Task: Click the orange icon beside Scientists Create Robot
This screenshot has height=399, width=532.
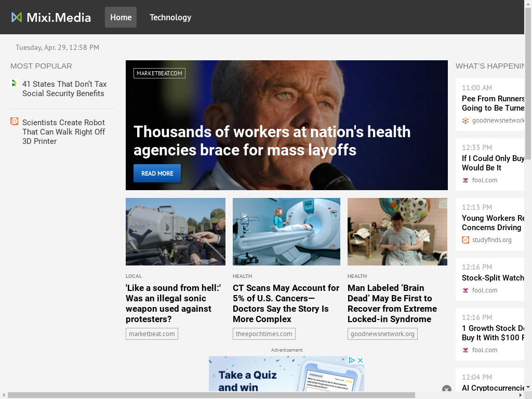Action: 14,121
